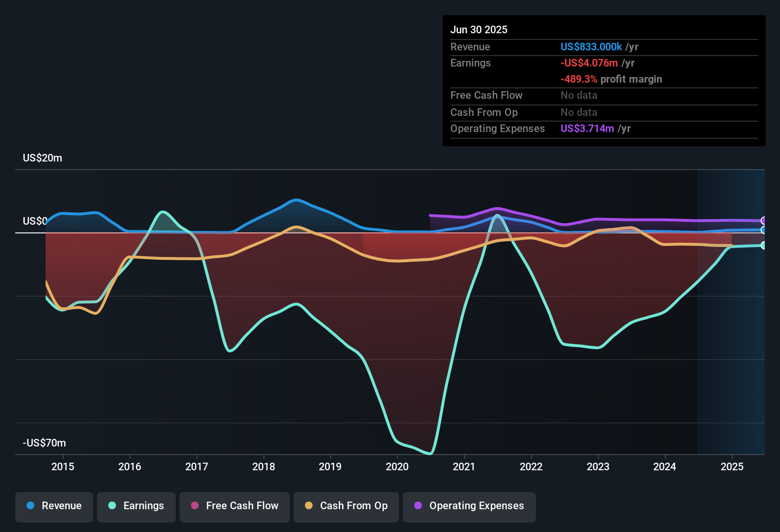Open the Free Cash Flow legend entry
Screen dimensions: 780x532
(234, 506)
